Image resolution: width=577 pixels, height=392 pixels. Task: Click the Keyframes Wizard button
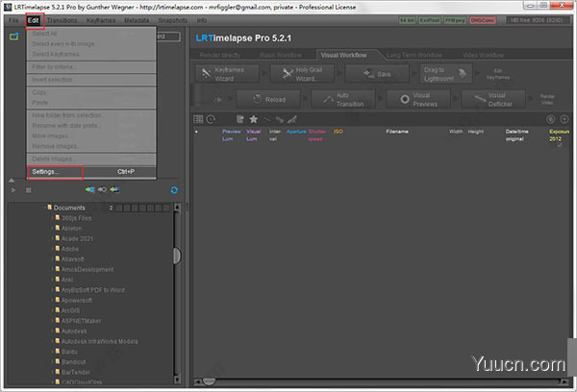click(x=227, y=74)
